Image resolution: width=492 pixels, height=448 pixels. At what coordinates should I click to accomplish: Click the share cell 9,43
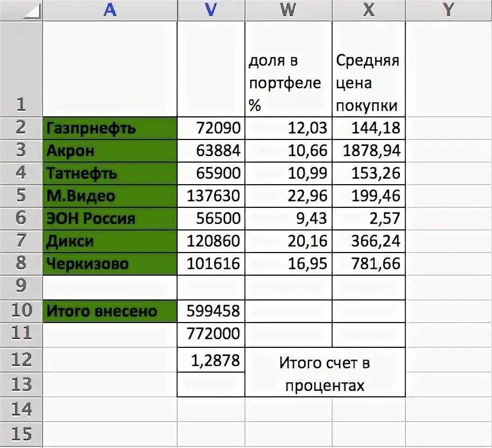(x=289, y=218)
